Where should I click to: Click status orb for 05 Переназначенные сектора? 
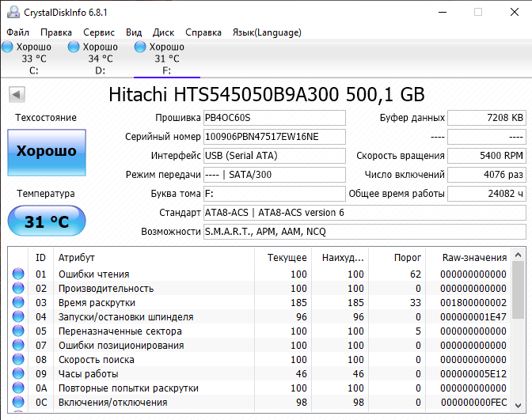click(18, 331)
